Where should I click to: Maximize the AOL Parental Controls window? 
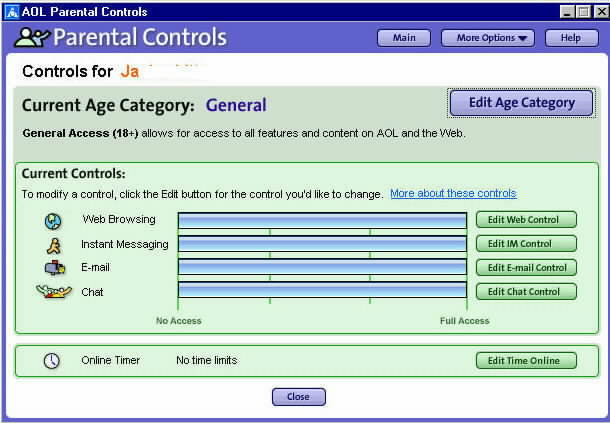pos(584,12)
